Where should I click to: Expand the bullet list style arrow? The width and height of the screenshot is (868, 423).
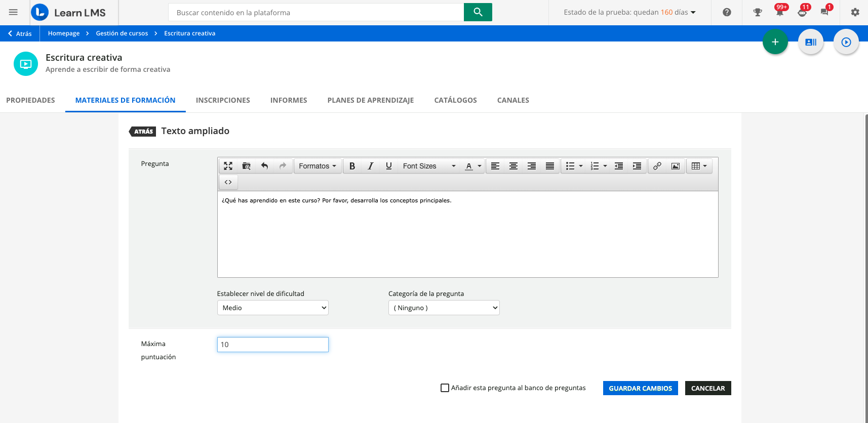tap(581, 166)
